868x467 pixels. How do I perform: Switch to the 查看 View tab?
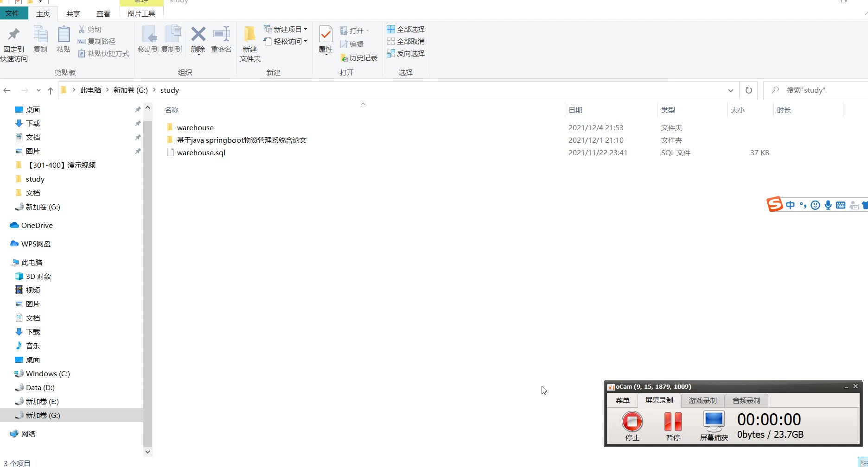pyautogui.click(x=103, y=13)
